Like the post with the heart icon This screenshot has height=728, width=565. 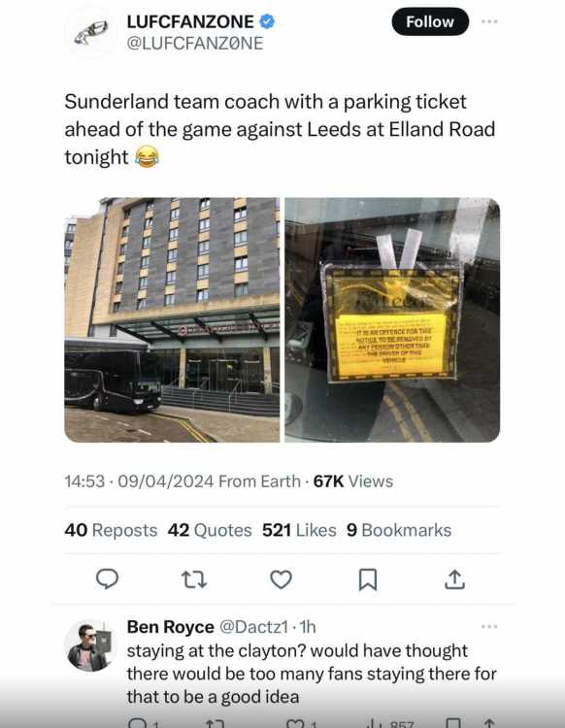tap(281, 579)
